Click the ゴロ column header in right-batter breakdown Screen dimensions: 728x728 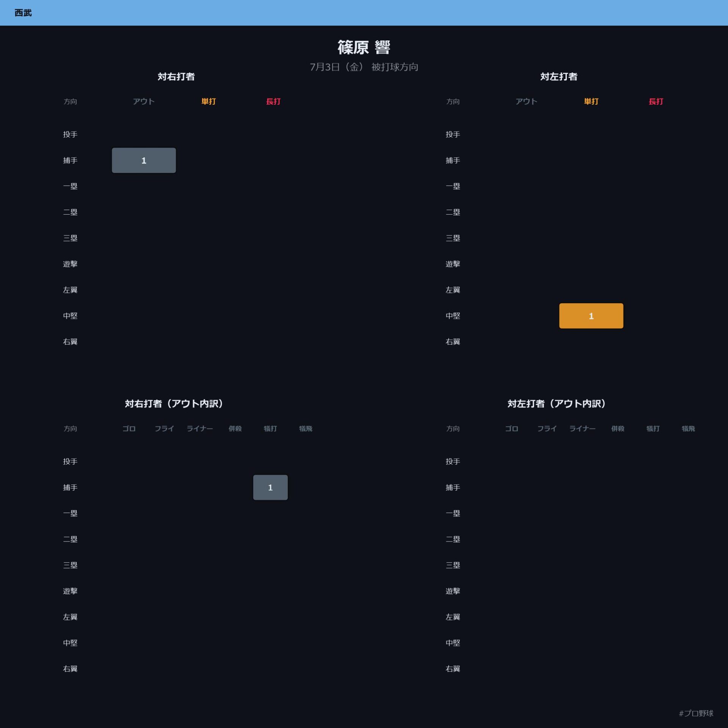tap(129, 428)
